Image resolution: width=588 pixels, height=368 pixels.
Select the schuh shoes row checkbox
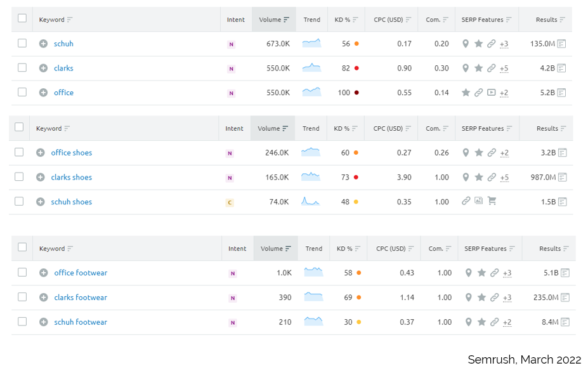(x=19, y=201)
